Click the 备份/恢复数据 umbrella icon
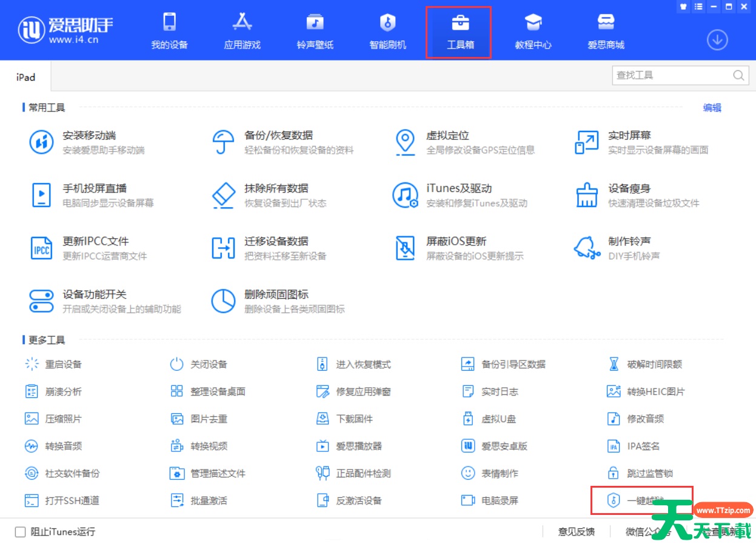The width and height of the screenshot is (756, 544). [x=223, y=142]
